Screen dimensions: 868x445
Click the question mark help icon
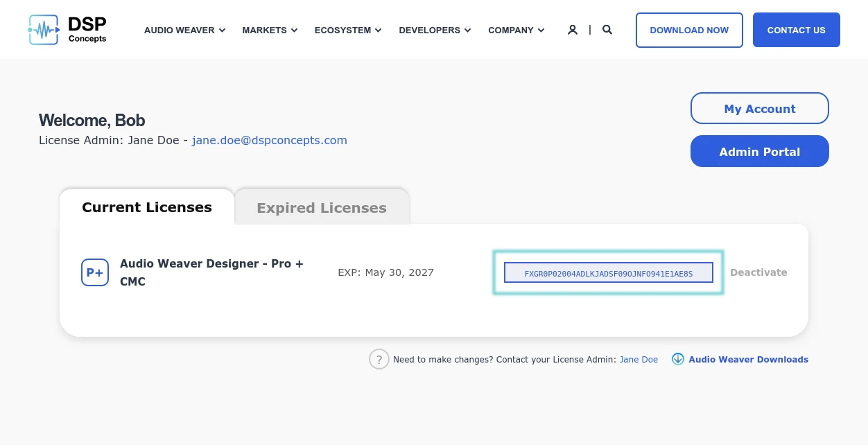point(379,359)
